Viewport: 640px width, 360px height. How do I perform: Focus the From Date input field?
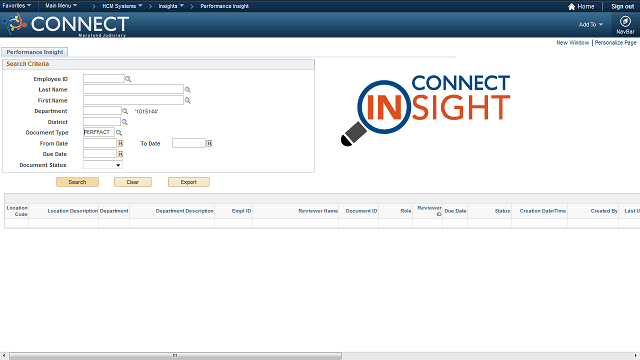[100, 143]
